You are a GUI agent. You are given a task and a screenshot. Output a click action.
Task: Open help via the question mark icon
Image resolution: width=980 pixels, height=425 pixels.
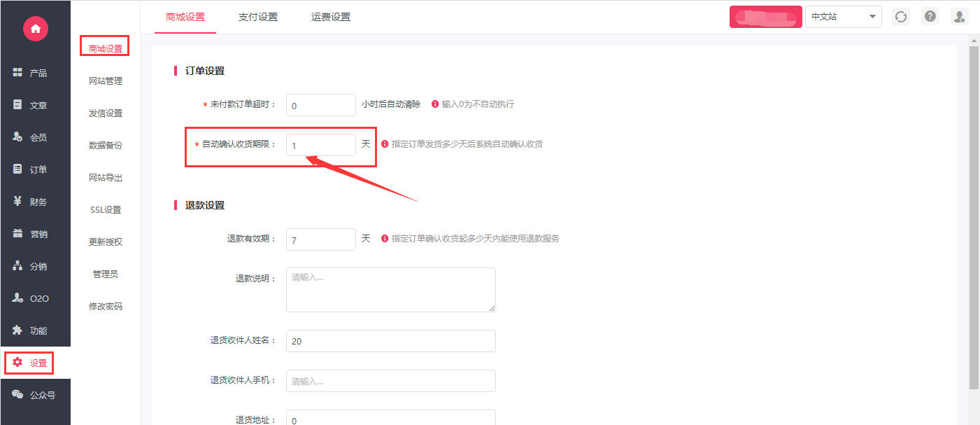tap(930, 16)
